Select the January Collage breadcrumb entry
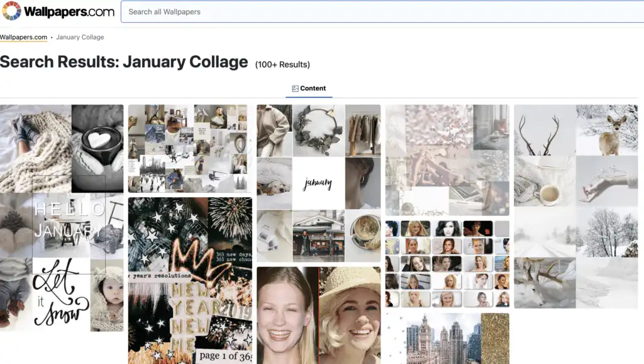 pos(80,37)
